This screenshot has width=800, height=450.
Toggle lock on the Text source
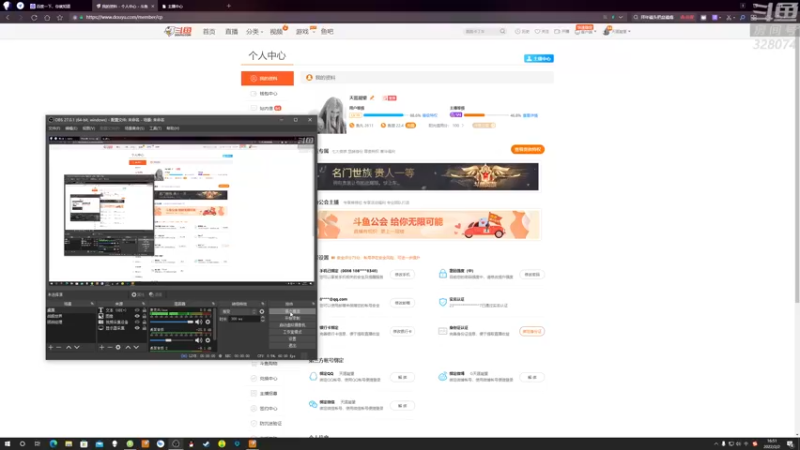[144, 310]
